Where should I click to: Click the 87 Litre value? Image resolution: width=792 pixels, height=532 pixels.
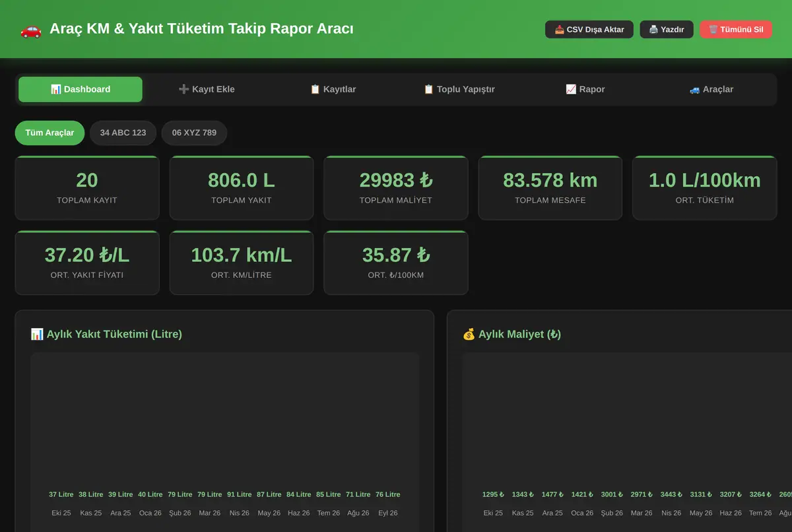[x=269, y=494]
